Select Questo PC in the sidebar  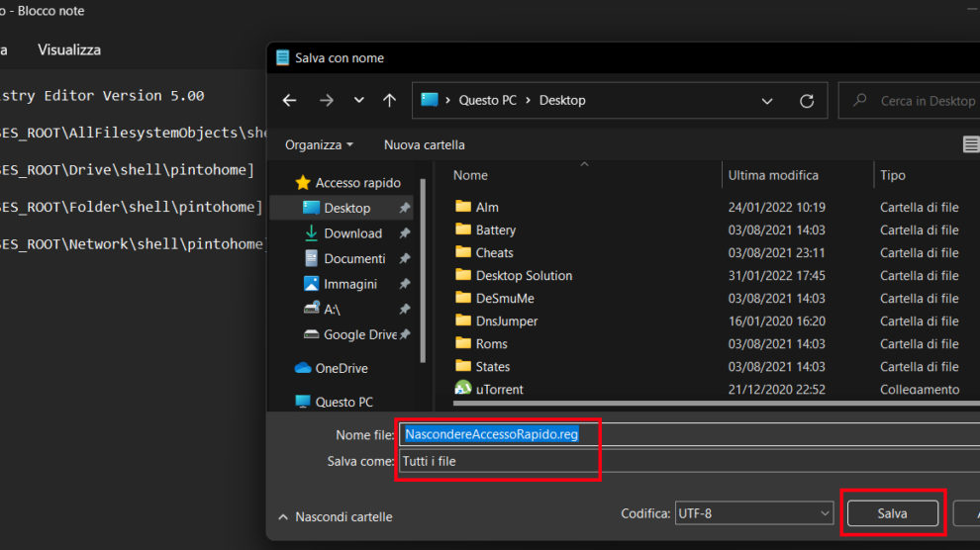tap(343, 403)
